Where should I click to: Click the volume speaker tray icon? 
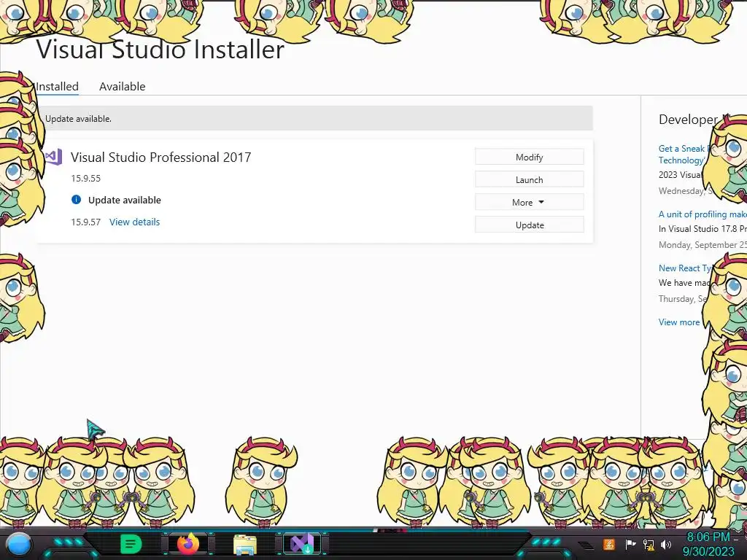coord(665,544)
